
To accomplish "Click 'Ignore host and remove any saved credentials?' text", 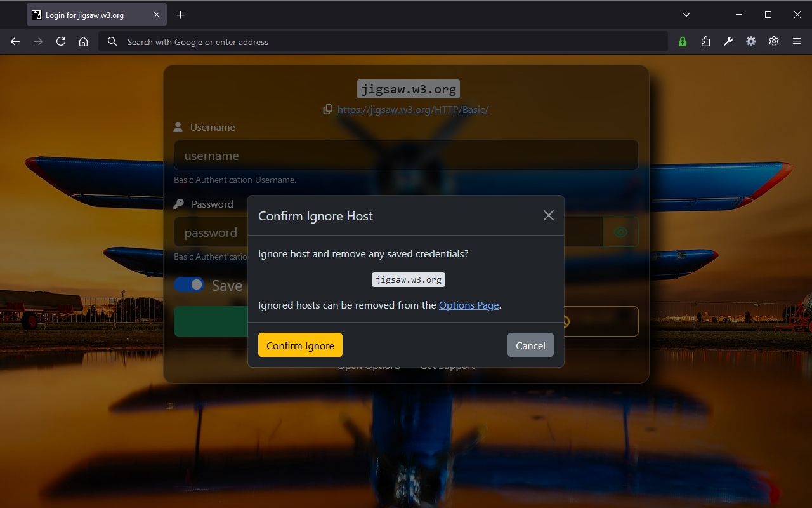I will (x=363, y=253).
